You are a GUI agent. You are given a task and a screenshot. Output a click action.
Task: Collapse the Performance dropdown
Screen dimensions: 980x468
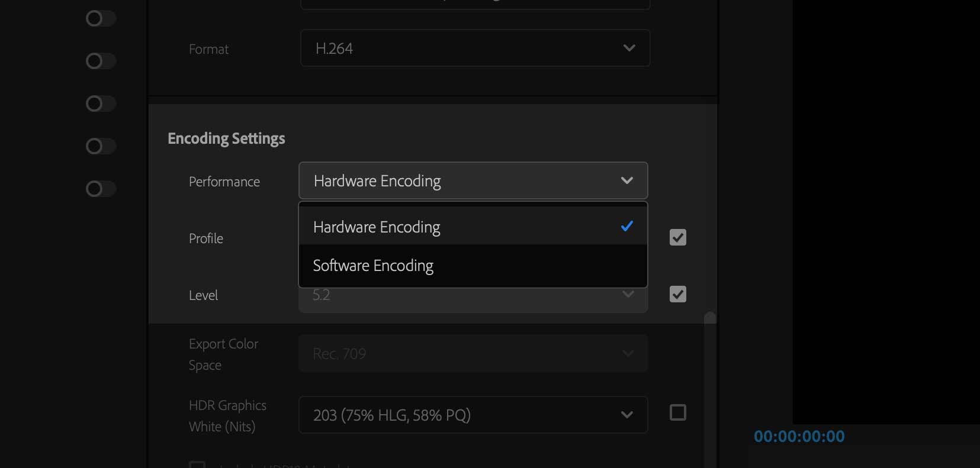click(x=627, y=180)
